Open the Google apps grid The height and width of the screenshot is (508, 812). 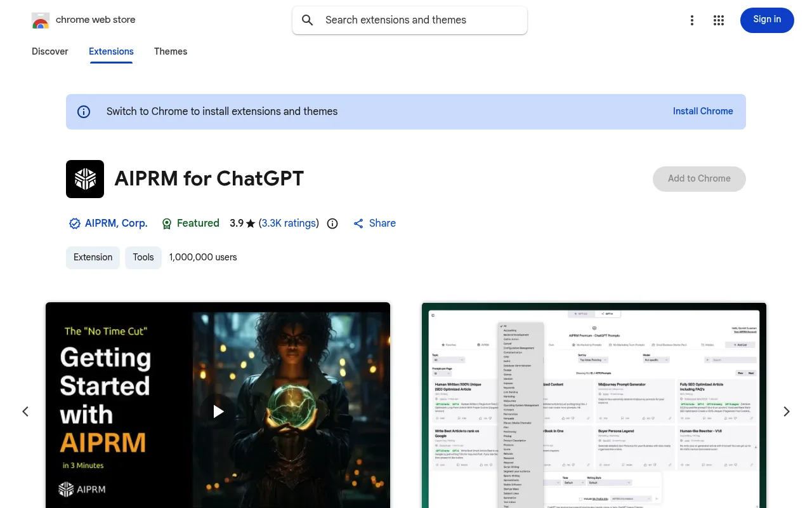(719, 20)
